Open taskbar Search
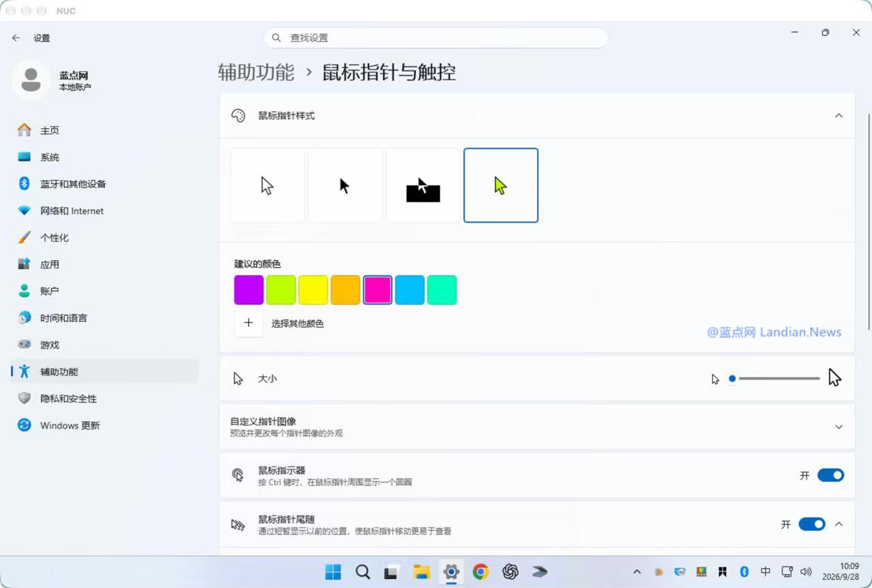872x588 pixels. 362,572
